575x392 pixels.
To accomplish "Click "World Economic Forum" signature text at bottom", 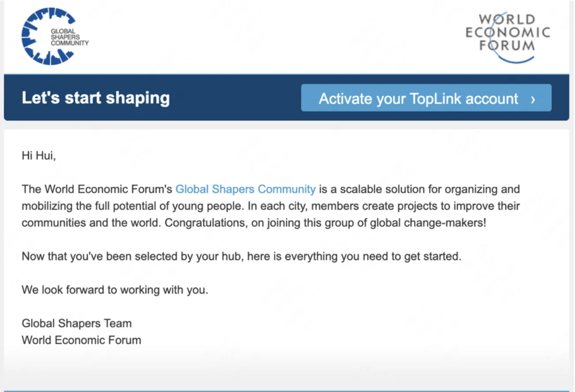I will click(x=81, y=340).
